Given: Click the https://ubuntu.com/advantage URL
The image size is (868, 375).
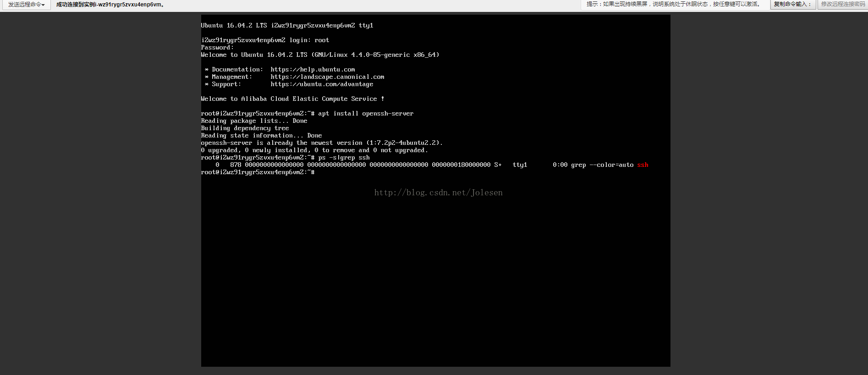Looking at the screenshot, I should [322, 84].
